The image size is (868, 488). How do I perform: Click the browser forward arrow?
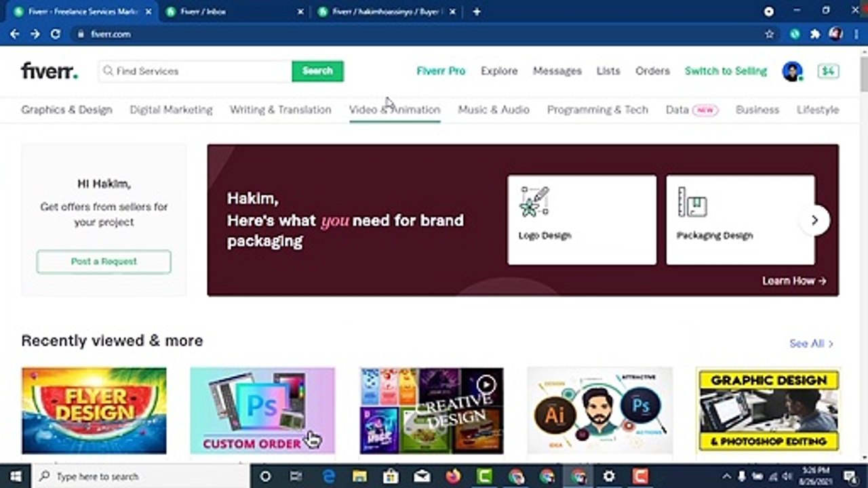tap(35, 34)
